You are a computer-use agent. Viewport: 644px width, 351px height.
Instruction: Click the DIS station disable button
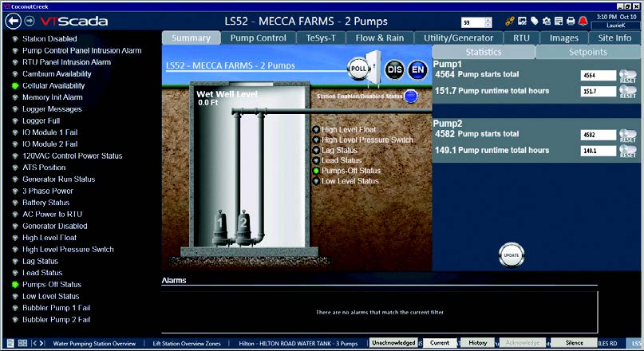[x=395, y=69]
